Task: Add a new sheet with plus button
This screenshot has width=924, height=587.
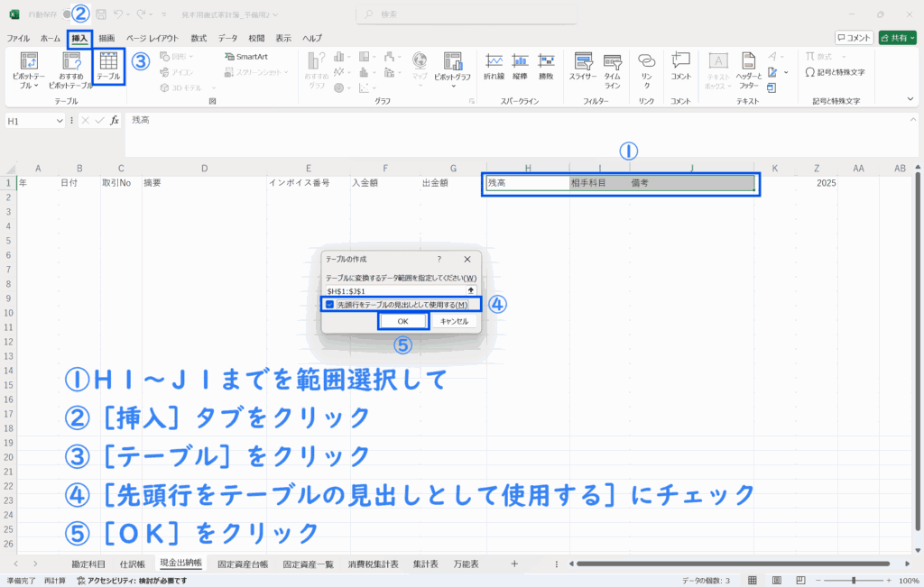Action: coord(514,564)
